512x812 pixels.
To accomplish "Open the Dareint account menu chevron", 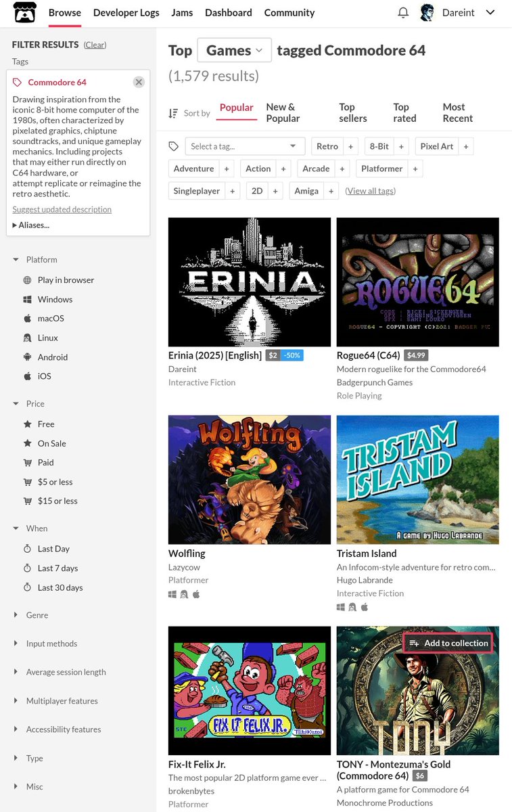I will coord(491,13).
